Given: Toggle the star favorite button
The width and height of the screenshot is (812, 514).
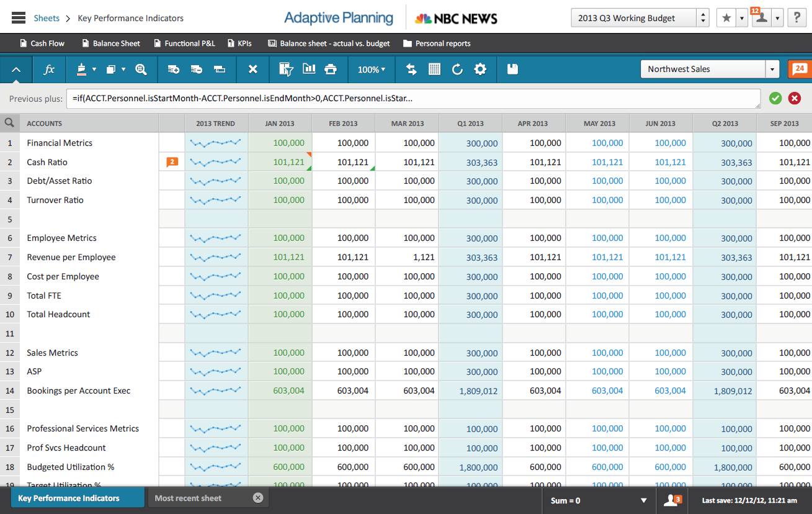Looking at the screenshot, I should coord(725,17).
